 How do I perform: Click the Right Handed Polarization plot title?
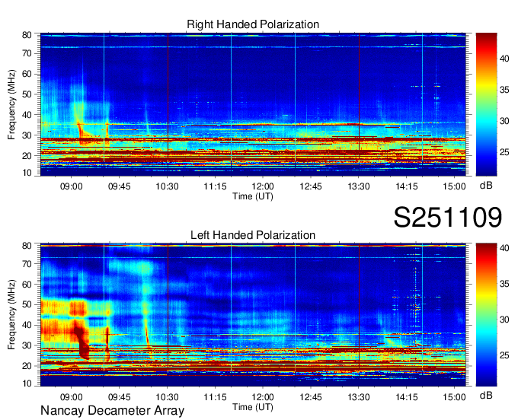(253, 25)
